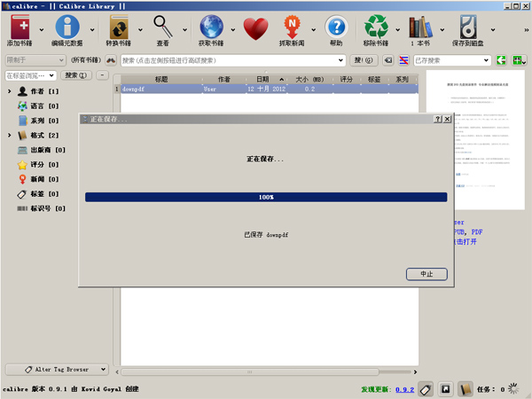532x399 pixels.
Task: Click the jobs spinner icon
Action: (x=513, y=389)
